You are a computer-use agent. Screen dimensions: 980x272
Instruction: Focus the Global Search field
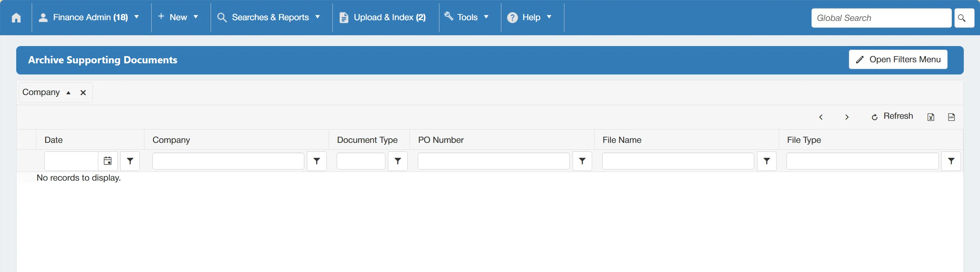click(881, 18)
